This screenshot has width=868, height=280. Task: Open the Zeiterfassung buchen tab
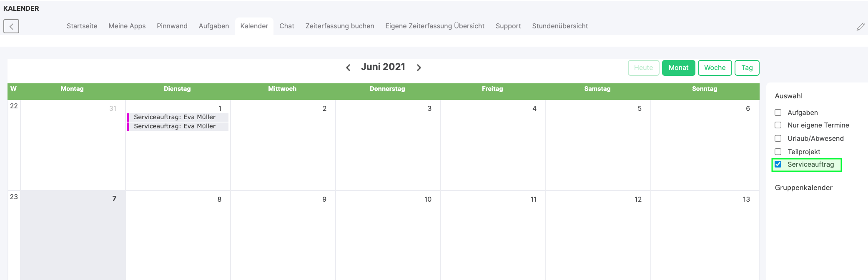pos(339,26)
